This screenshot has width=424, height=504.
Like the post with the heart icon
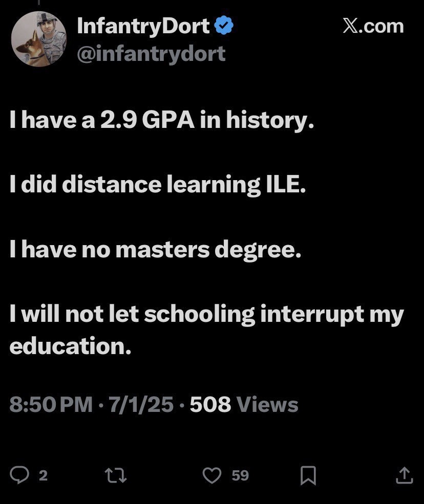tap(211, 476)
